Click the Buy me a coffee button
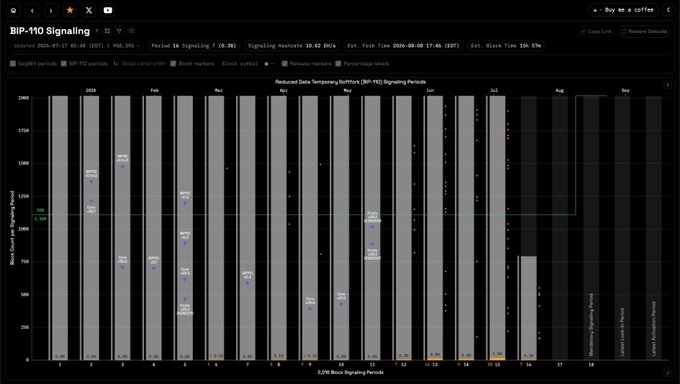This screenshot has width=680, height=384. click(623, 10)
